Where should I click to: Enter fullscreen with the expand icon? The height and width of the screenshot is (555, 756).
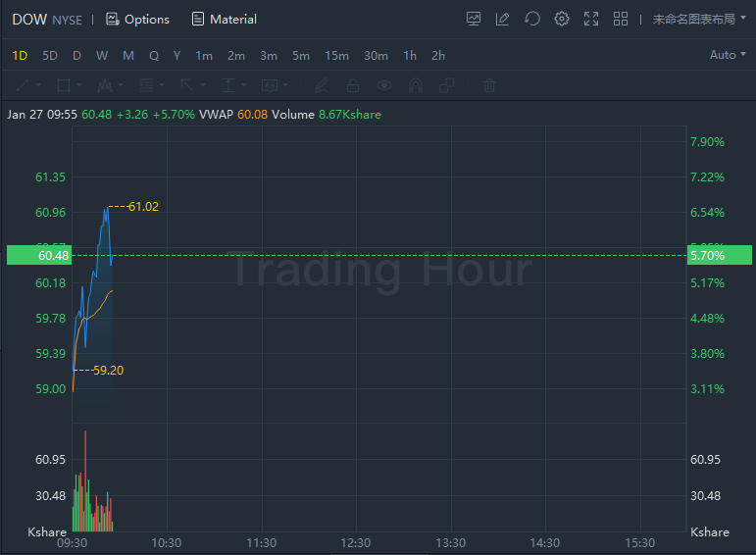(x=591, y=20)
